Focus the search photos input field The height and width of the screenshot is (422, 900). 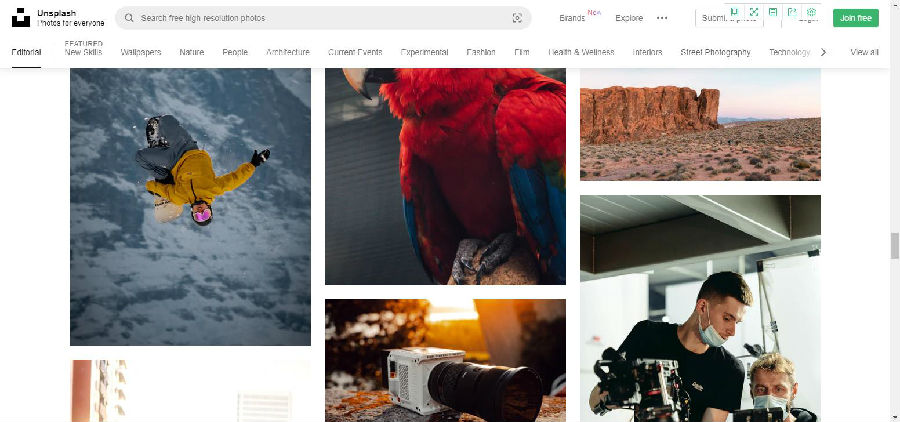(320, 18)
